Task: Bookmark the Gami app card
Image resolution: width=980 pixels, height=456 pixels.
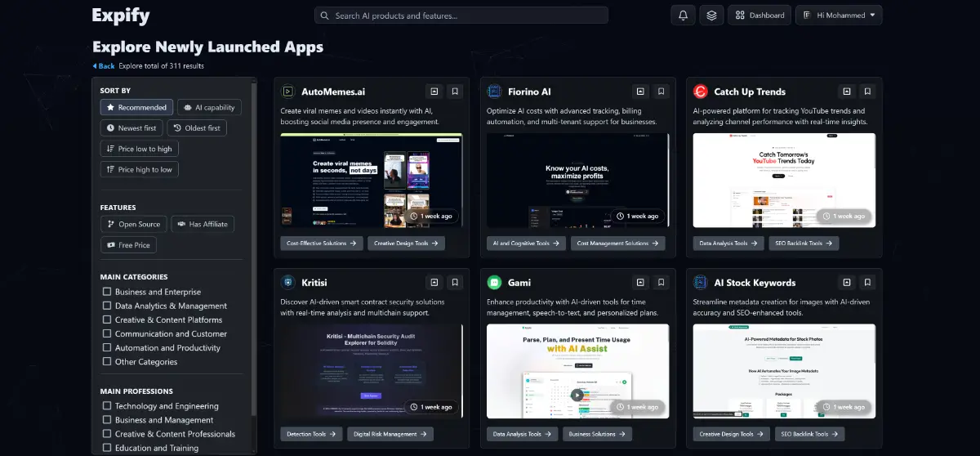Action: 661,283
